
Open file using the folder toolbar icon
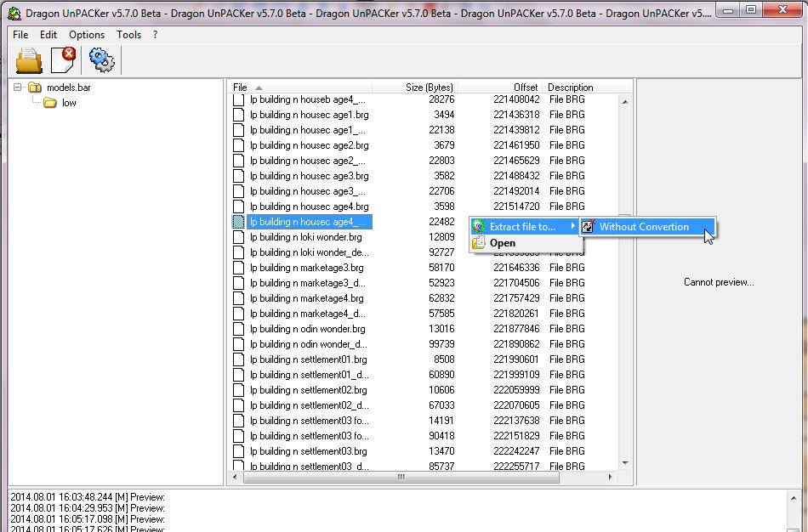[x=29, y=60]
